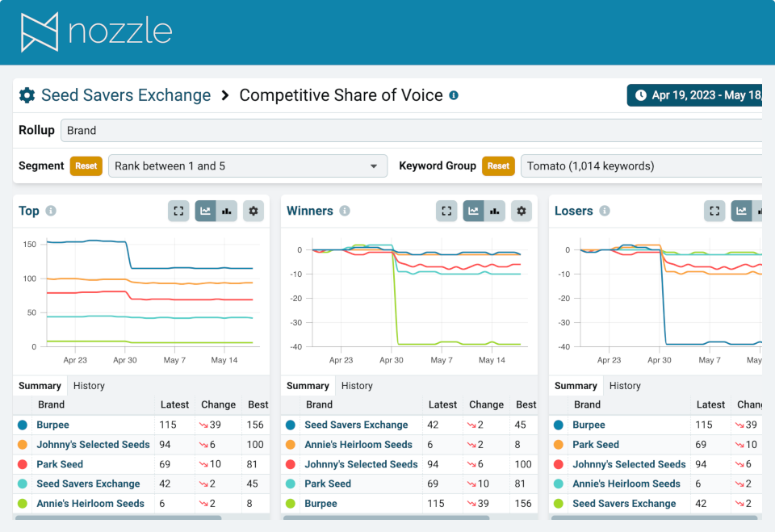775x532 pixels.
Task: Select History tab in Losers panel
Action: 625,386
